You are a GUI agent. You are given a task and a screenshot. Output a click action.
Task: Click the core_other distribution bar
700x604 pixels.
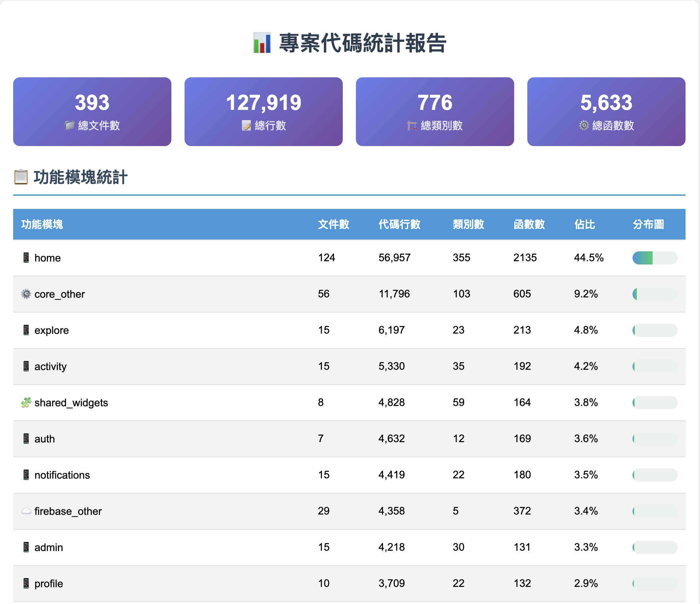tap(654, 294)
